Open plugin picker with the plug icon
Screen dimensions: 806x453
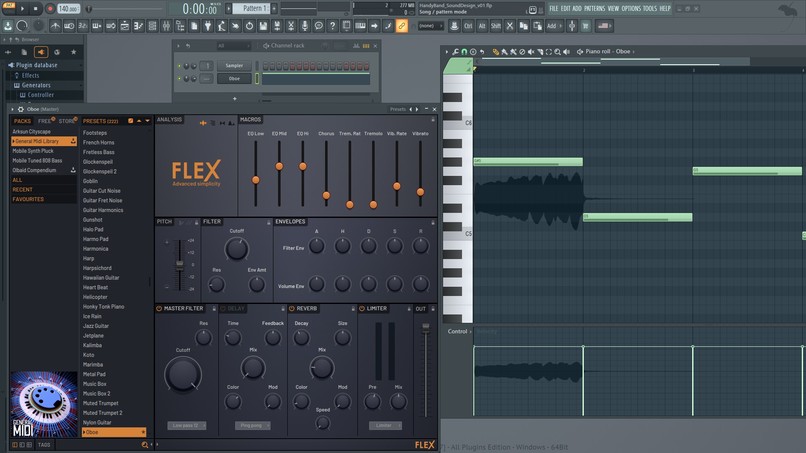pos(208,26)
